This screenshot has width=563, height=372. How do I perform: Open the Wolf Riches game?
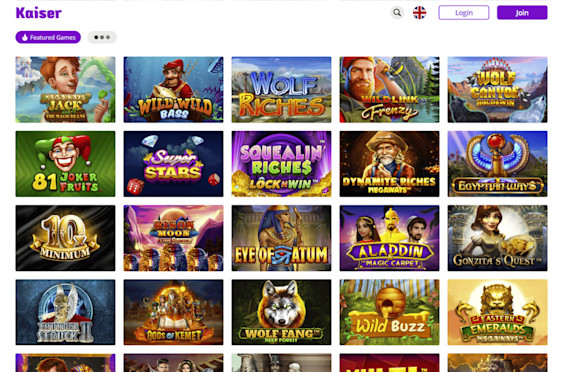tap(282, 89)
